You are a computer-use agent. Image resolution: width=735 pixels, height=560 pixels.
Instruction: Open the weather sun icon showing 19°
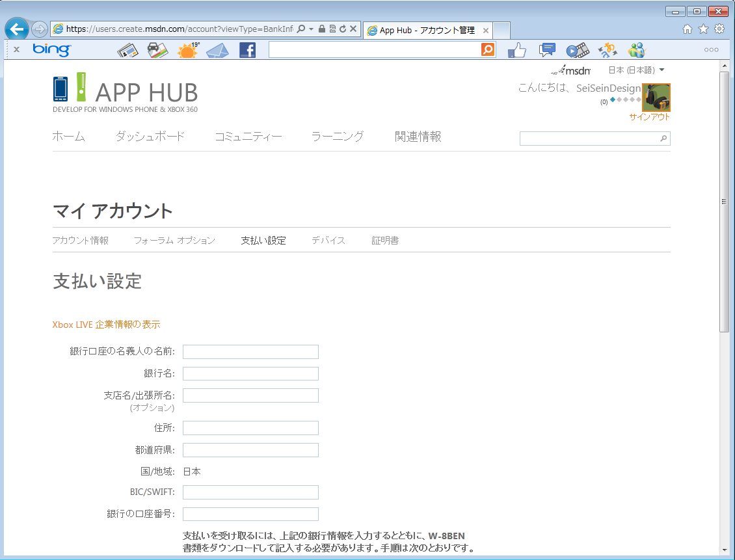[x=189, y=49]
